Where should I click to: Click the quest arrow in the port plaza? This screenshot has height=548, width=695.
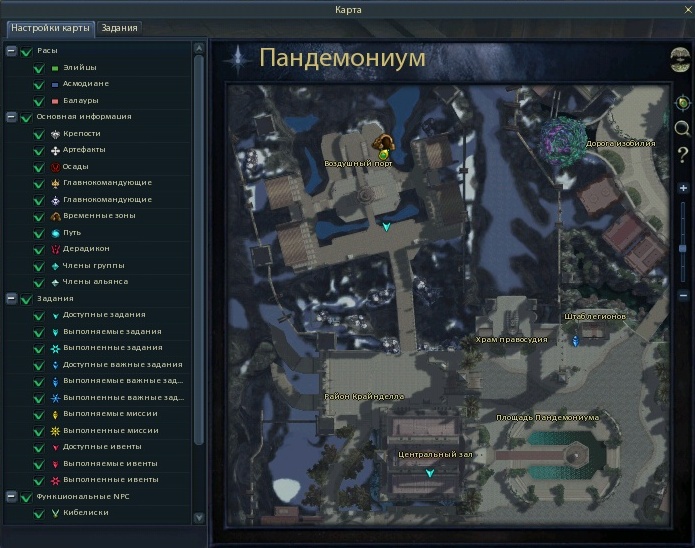(x=387, y=227)
